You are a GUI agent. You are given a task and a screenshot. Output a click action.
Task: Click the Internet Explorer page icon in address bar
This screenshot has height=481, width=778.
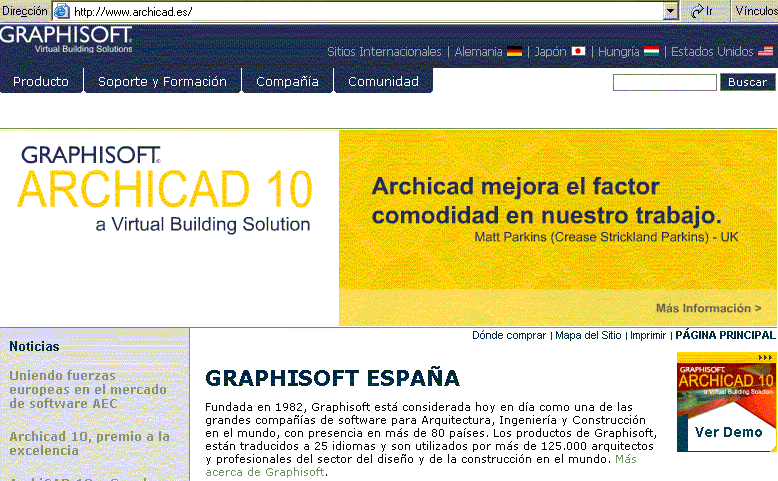[62, 11]
